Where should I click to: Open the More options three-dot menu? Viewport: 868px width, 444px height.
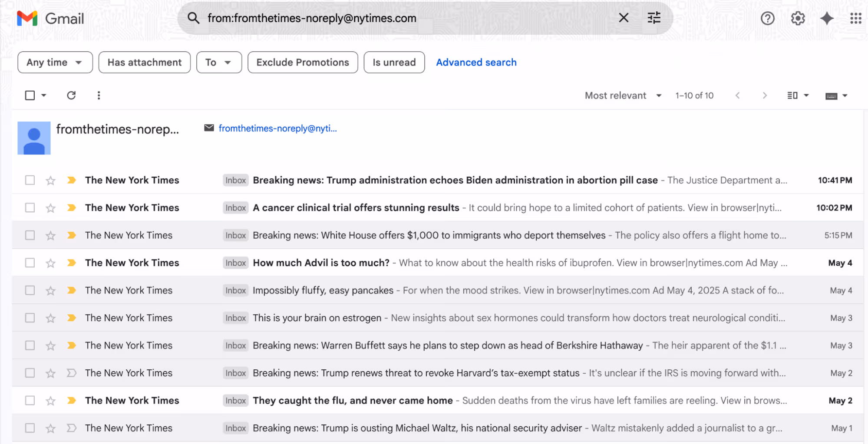[x=99, y=95]
